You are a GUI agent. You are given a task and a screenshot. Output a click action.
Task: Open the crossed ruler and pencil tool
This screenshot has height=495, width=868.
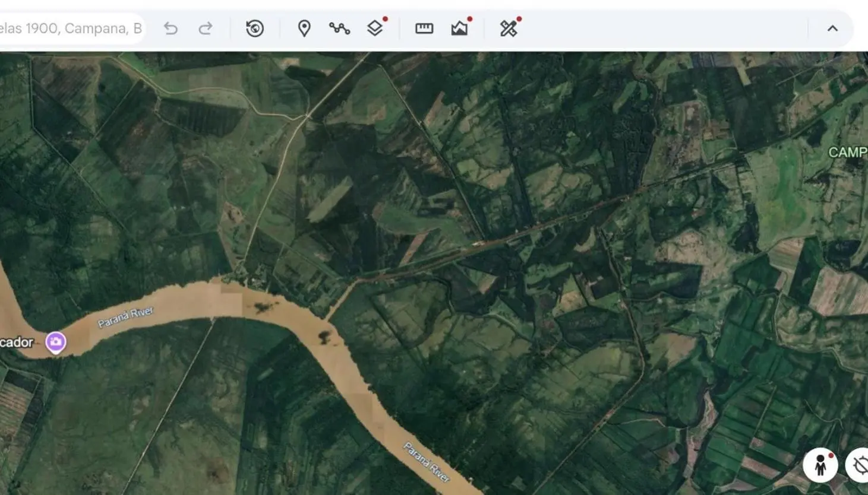coord(509,28)
